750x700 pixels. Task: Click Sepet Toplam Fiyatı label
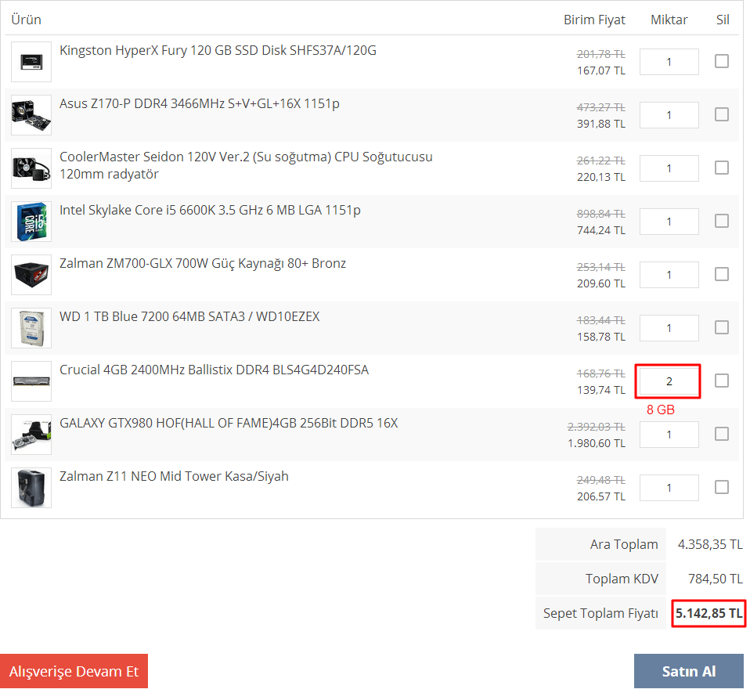[600, 613]
